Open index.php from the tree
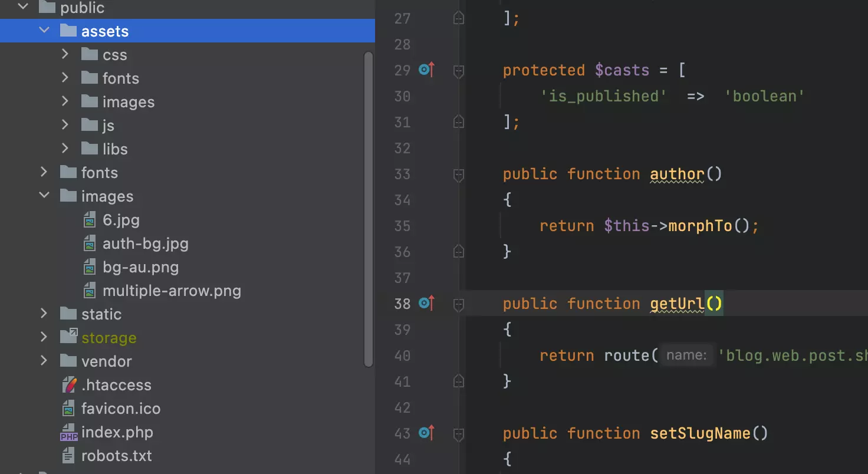 117,432
